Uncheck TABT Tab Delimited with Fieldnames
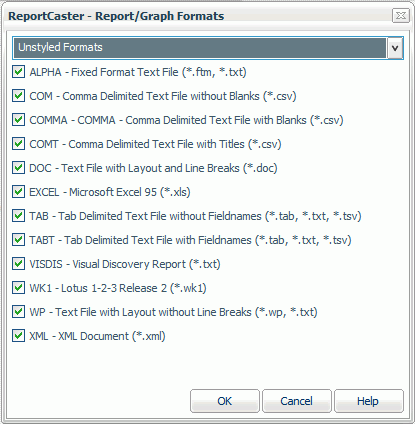Screen dimensions: 415x424 click(18, 240)
